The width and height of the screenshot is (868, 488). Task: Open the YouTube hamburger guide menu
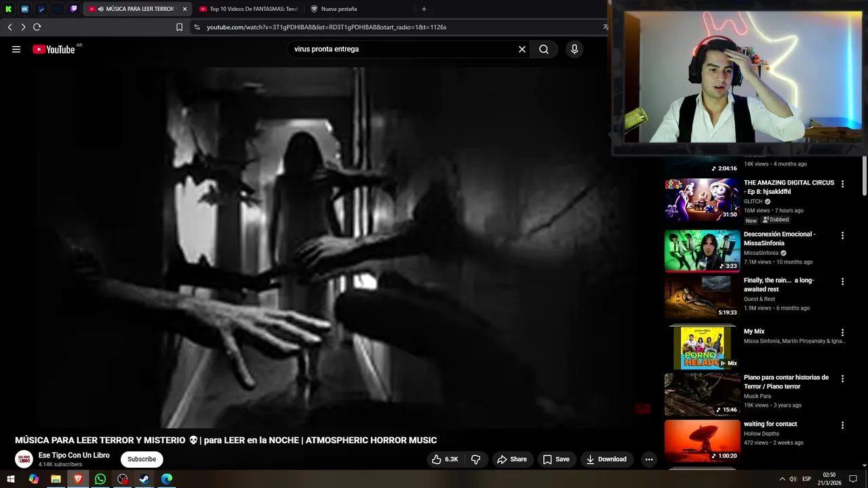tap(16, 49)
